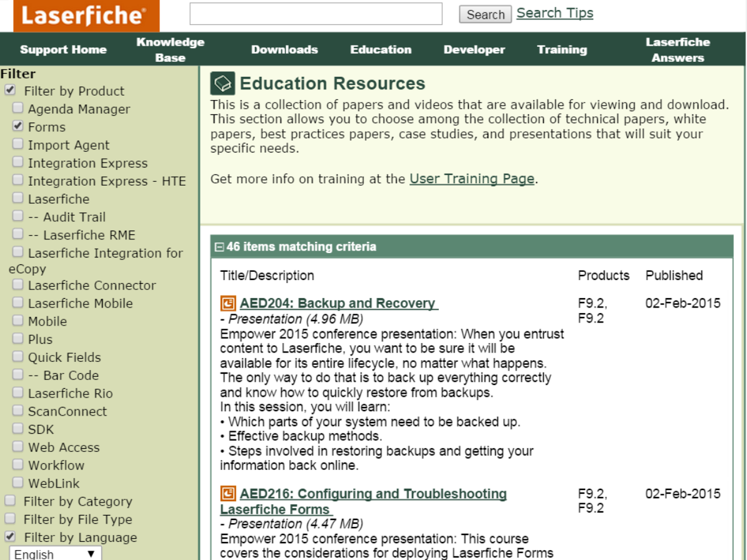Open the Search Tips link
The width and height of the screenshot is (747, 560).
(x=555, y=13)
